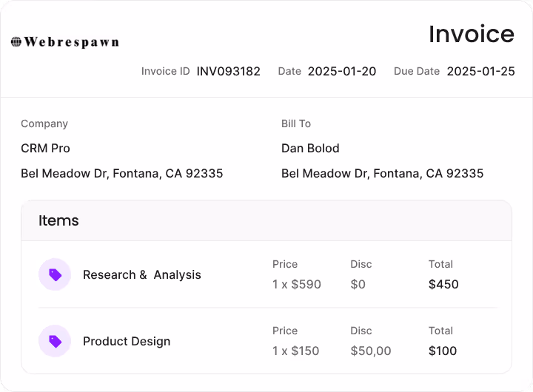This screenshot has height=392, width=533.
Task: Click the $450 total amount
Action: 443,284
